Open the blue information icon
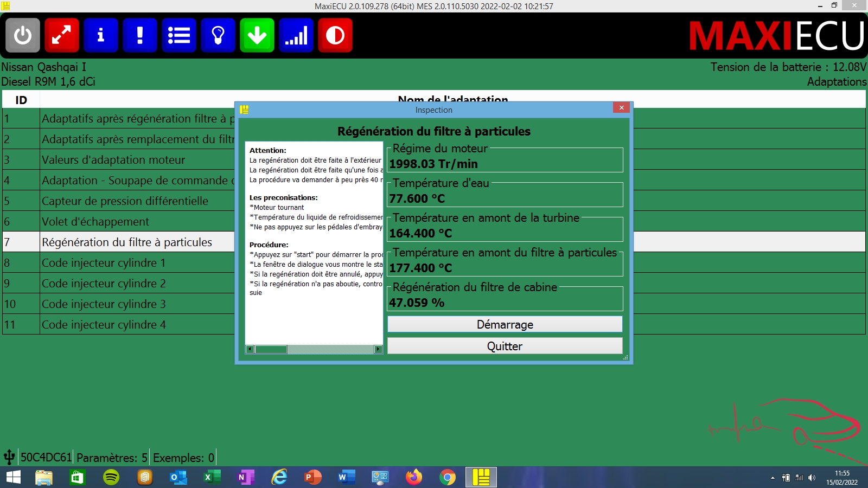The height and width of the screenshot is (488, 868). (101, 35)
